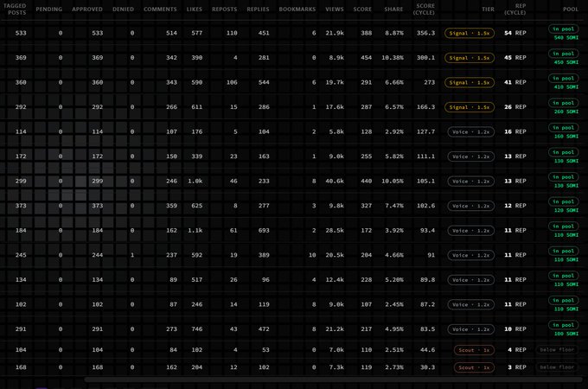Click the Signal 1.5x badge in the 26 REP row
Screen dimensions: 588x389
pyautogui.click(x=470, y=107)
